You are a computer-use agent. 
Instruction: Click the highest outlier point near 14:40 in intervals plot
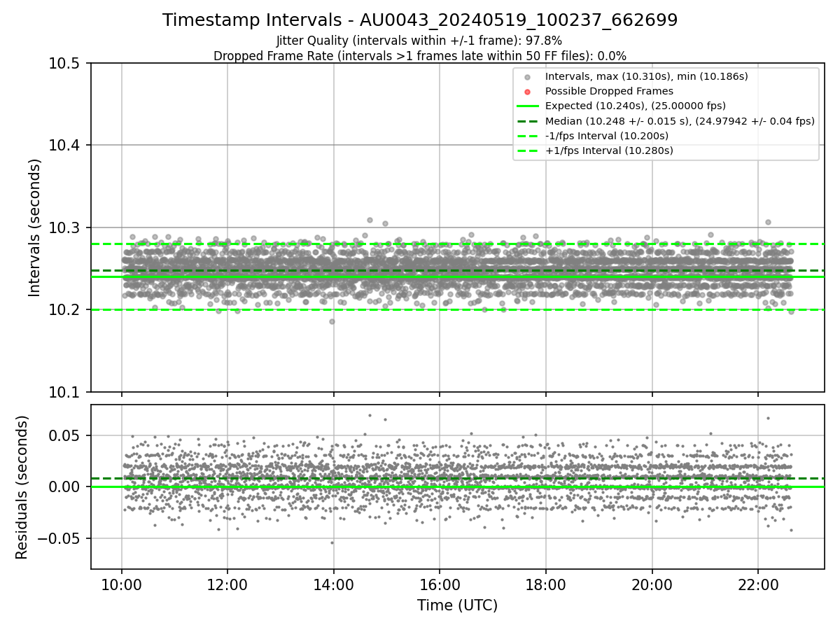[370, 220]
